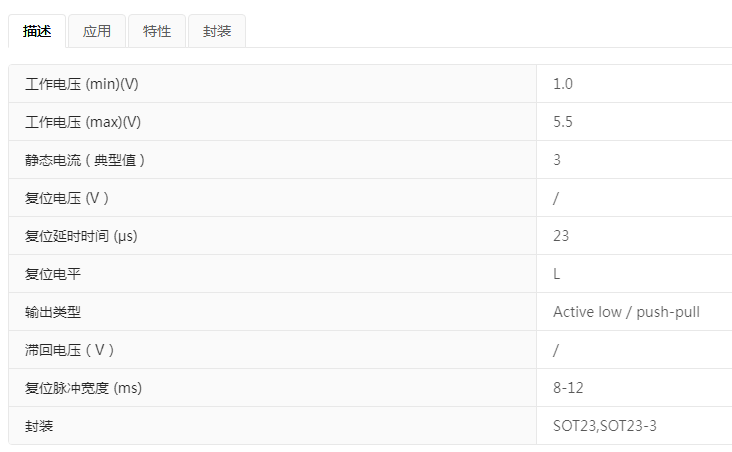
Task: Click the 工作电压 (max)(V) row label
Action: point(83,122)
